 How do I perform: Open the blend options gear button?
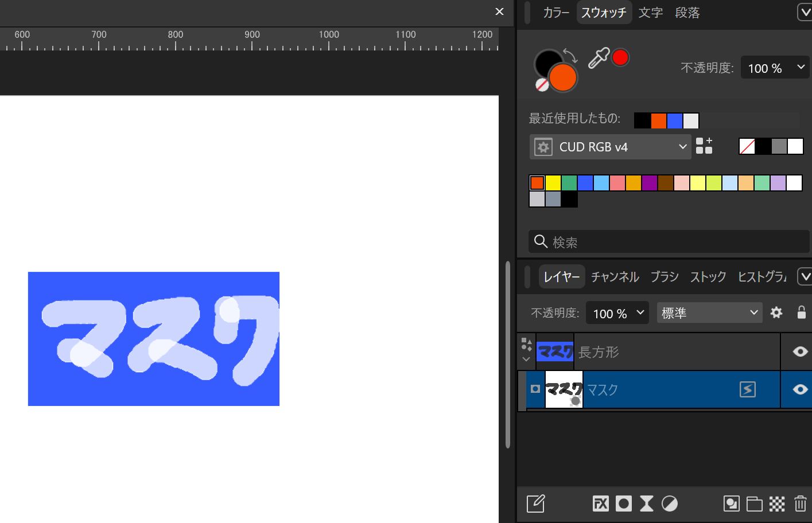(x=776, y=313)
